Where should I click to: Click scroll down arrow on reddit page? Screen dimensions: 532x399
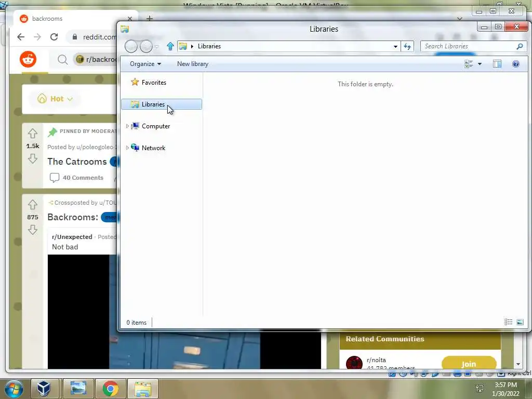(x=518, y=364)
